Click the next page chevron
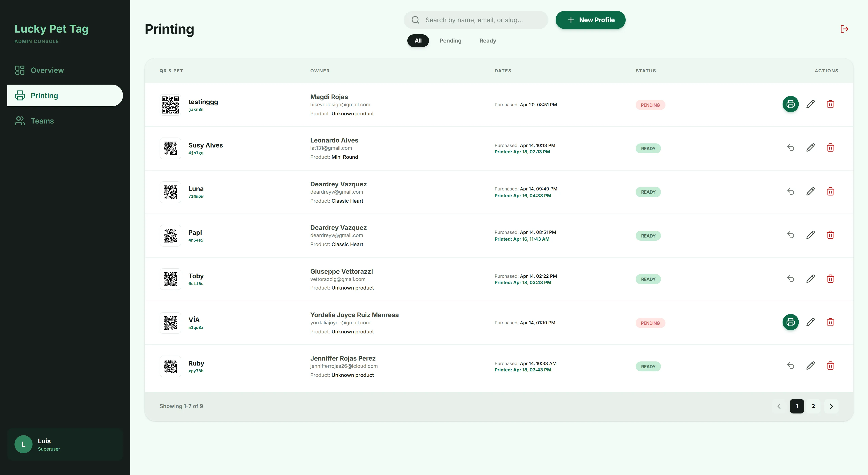This screenshot has height=475, width=868. point(831,406)
